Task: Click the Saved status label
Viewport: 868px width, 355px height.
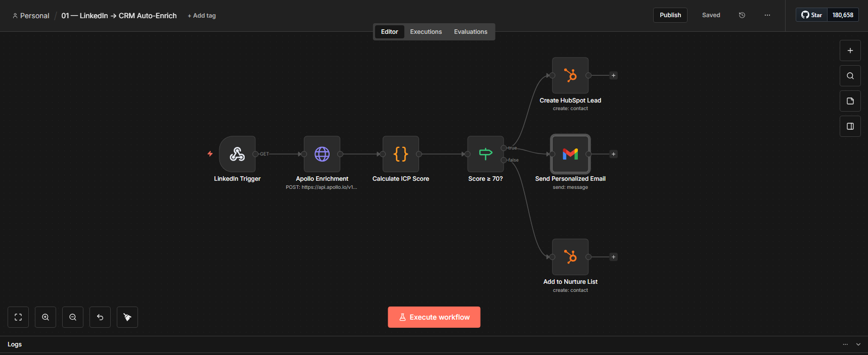Action: (711, 15)
